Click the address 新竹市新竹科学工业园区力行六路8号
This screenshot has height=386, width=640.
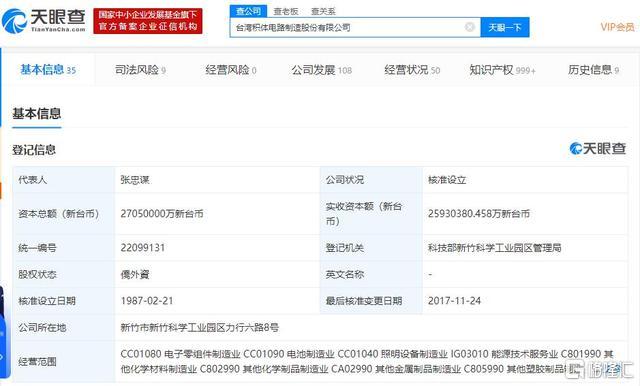pyautogui.click(x=200, y=327)
